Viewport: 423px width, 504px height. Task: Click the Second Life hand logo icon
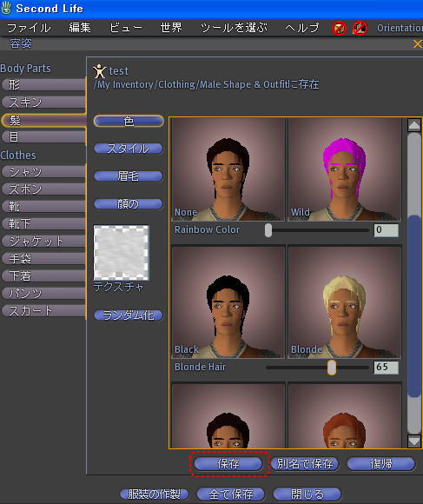[x=6, y=8]
